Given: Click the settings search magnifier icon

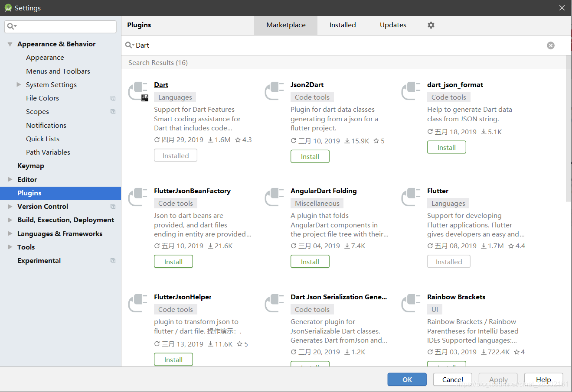Looking at the screenshot, I should coord(12,26).
